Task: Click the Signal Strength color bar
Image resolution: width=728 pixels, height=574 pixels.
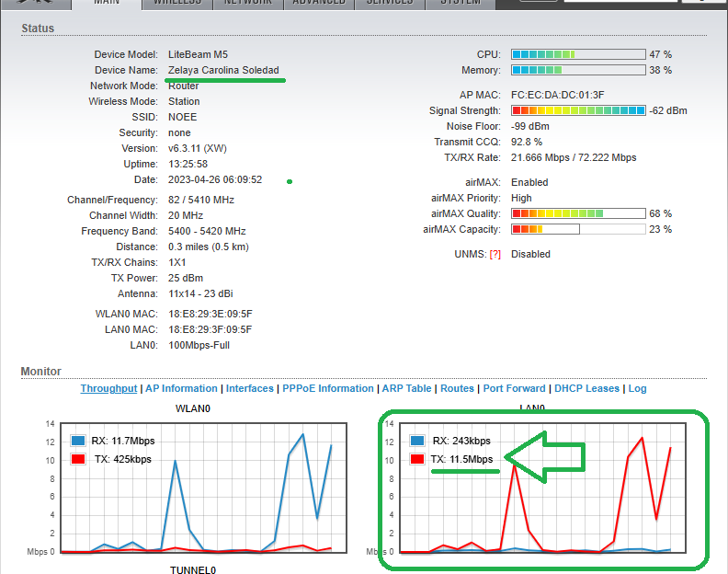Action: click(578, 110)
